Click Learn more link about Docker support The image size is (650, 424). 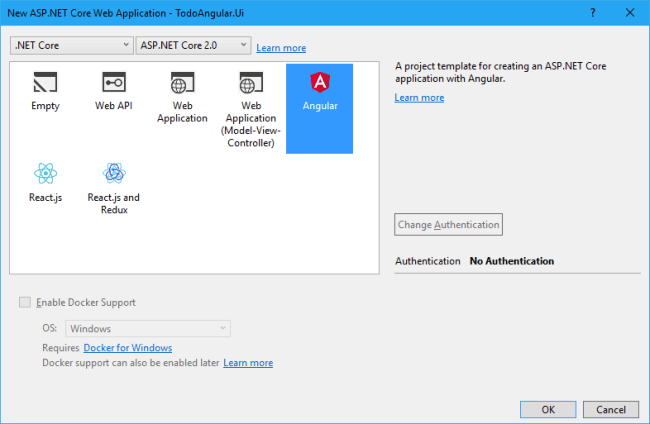pyautogui.click(x=248, y=363)
